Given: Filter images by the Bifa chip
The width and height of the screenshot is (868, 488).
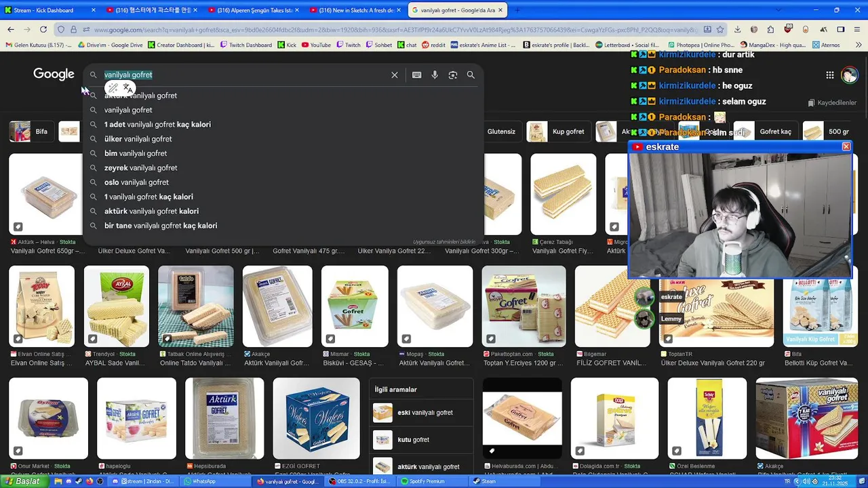Looking at the screenshot, I should click(x=30, y=131).
